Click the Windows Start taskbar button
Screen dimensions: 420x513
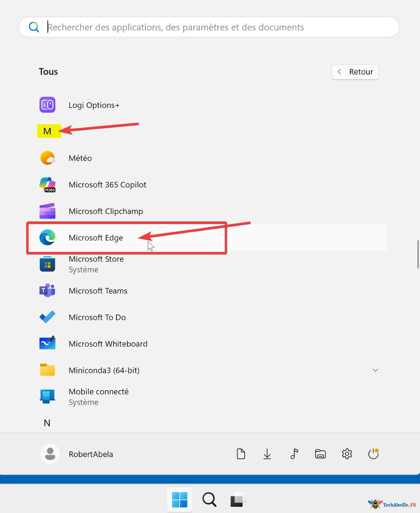click(180, 499)
